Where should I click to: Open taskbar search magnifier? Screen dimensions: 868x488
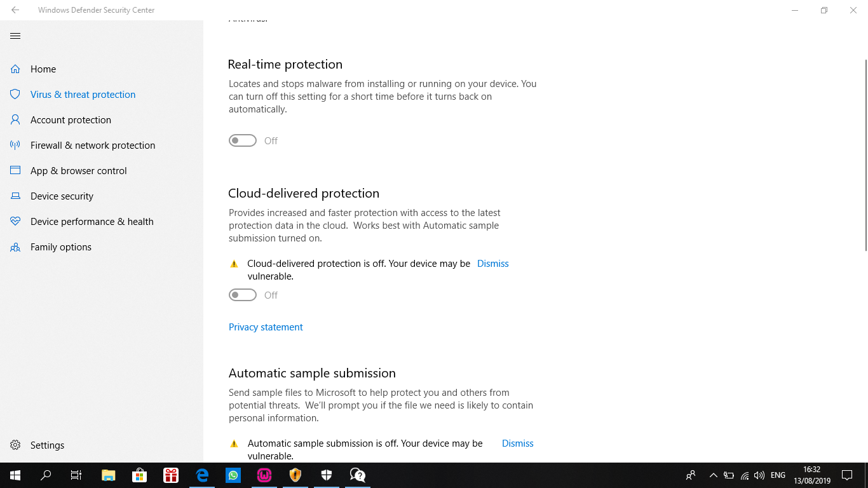point(46,475)
